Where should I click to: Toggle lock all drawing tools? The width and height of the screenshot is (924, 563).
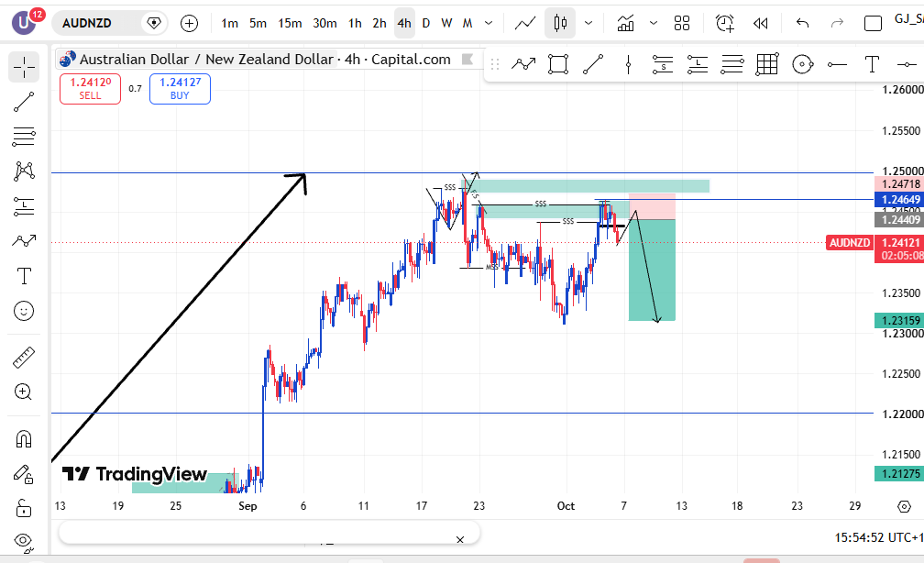[x=24, y=508]
